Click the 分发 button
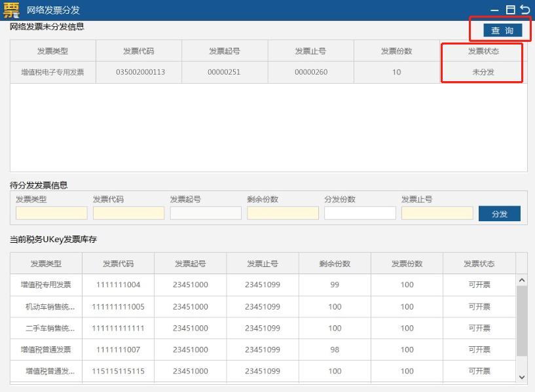The height and width of the screenshot is (392, 535). coord(499,214)
